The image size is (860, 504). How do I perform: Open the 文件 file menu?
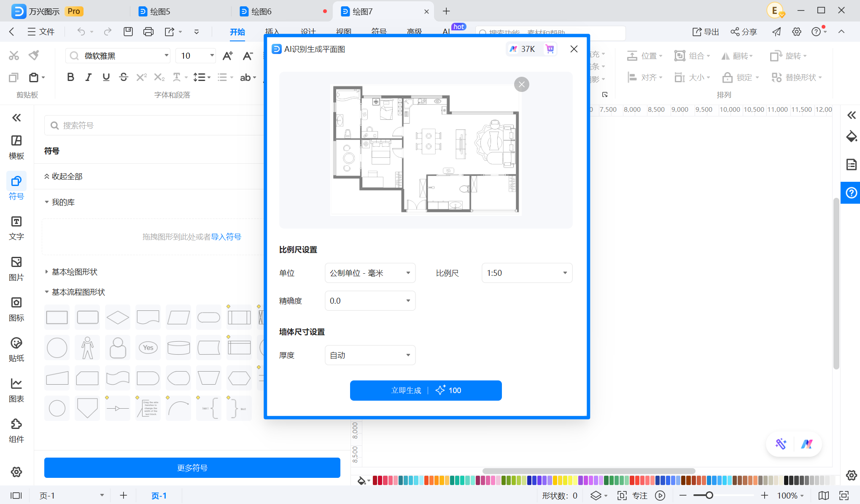[41, 32]
